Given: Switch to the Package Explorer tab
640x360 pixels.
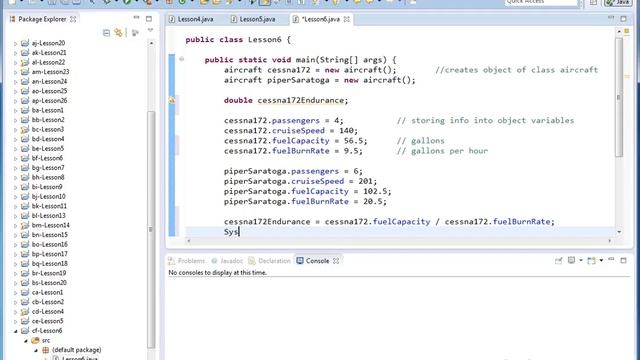Looking at the screenshot, I should pyautogui.click(x=42, y=19).
